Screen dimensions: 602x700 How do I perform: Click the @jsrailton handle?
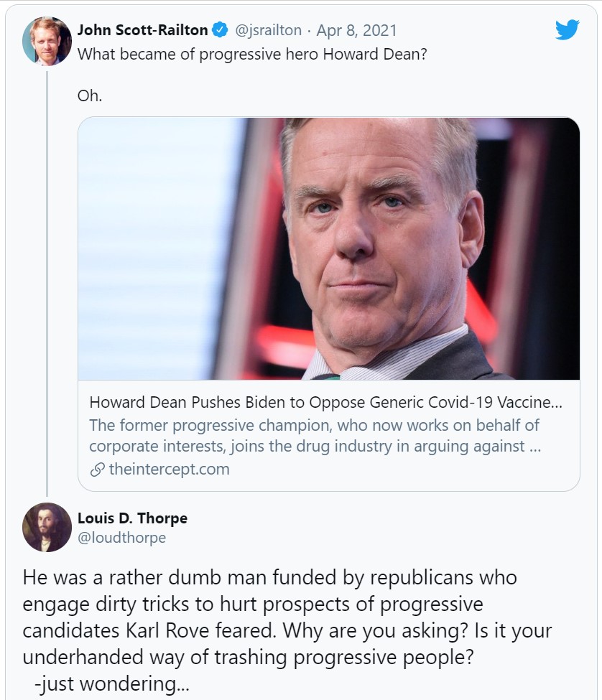pyautogui.click(x=269, y=30)
